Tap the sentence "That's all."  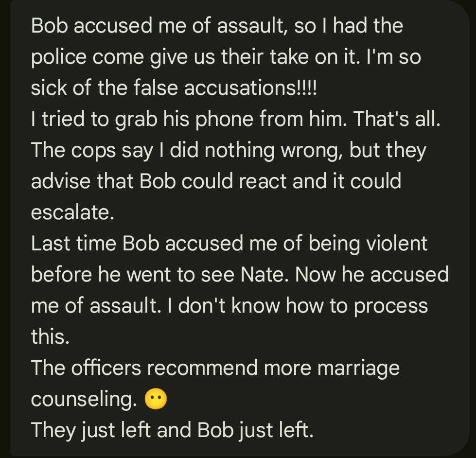point(397,120)
